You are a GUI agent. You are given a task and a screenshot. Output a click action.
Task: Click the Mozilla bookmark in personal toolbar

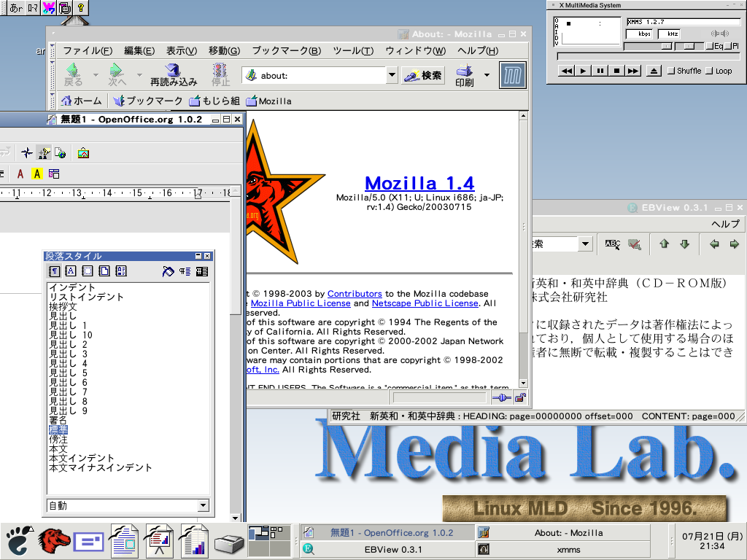pos(268,101)
